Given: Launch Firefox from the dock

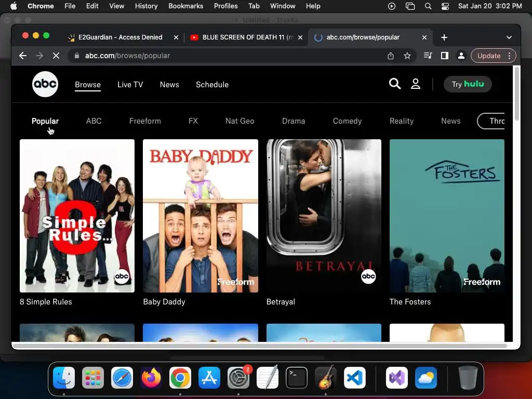Looking at the screenshot, I should click(151, 378).
